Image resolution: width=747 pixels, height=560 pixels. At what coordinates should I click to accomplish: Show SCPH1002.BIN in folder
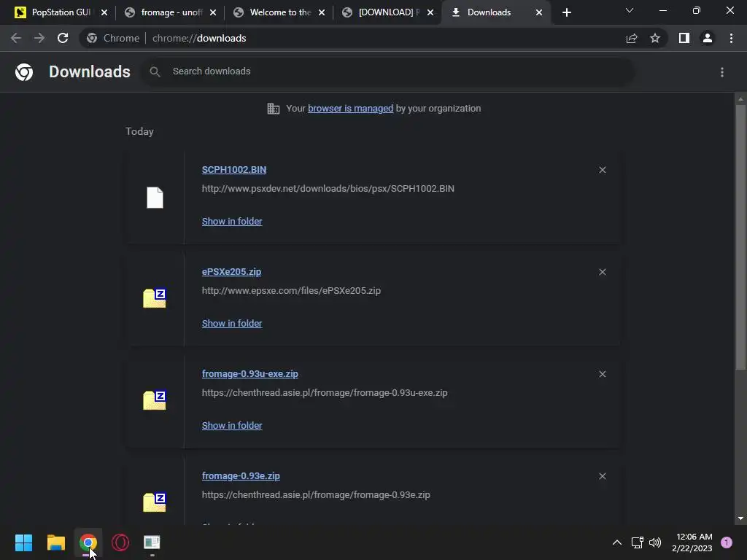[232, 222]
